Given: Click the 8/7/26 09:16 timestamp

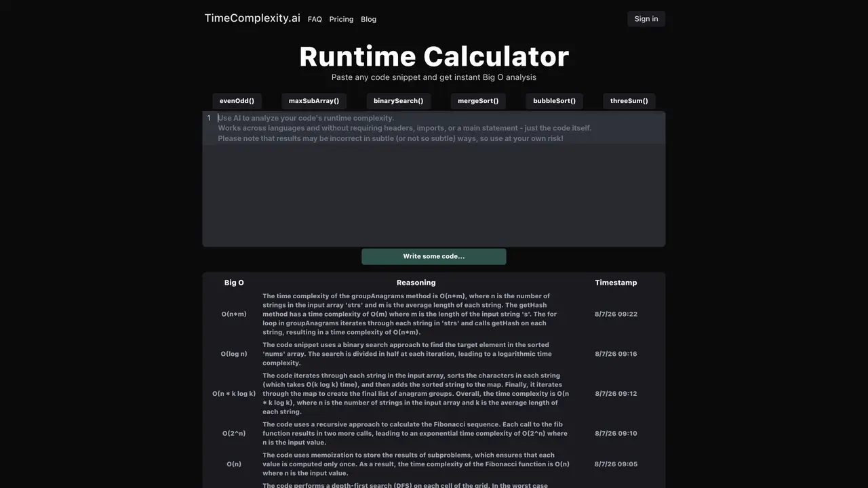Looking at the screenshot, I should (616, 354).
